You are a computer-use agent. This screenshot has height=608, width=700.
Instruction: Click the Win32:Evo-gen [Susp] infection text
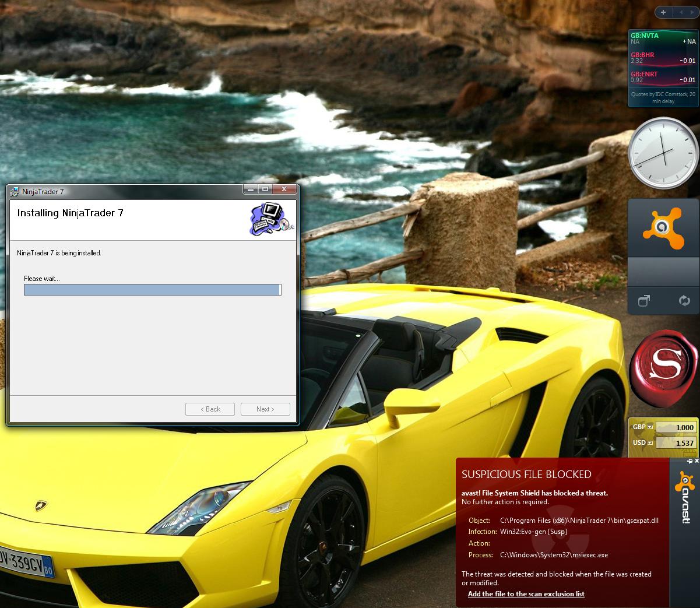(533, 532)
